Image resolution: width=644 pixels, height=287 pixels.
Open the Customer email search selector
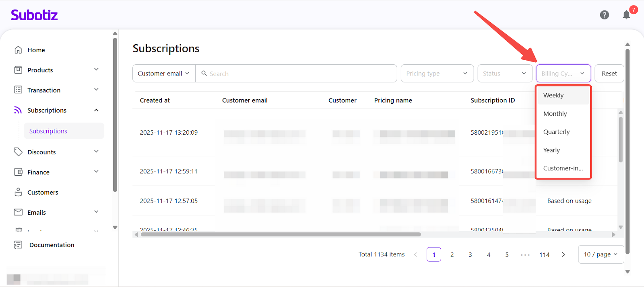[163, 74]
